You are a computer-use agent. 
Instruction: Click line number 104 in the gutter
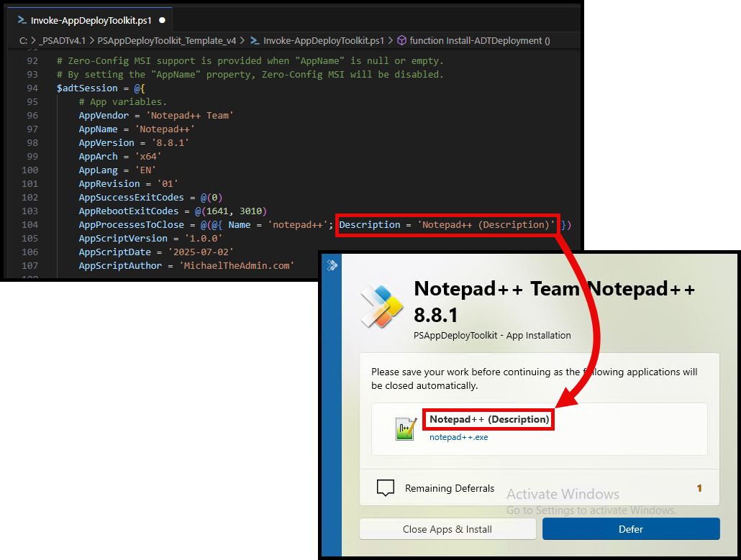pyautogui.click(x=29, y=225)
